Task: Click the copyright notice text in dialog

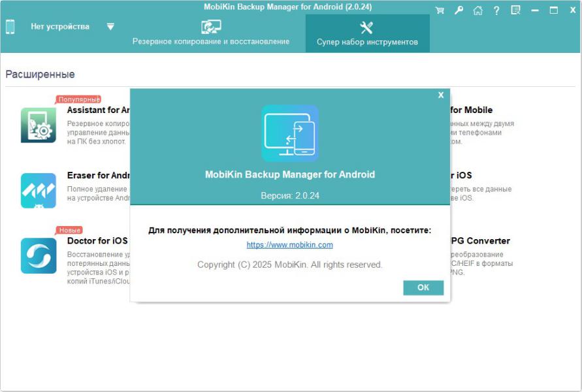Action: (x=290, y=265)
